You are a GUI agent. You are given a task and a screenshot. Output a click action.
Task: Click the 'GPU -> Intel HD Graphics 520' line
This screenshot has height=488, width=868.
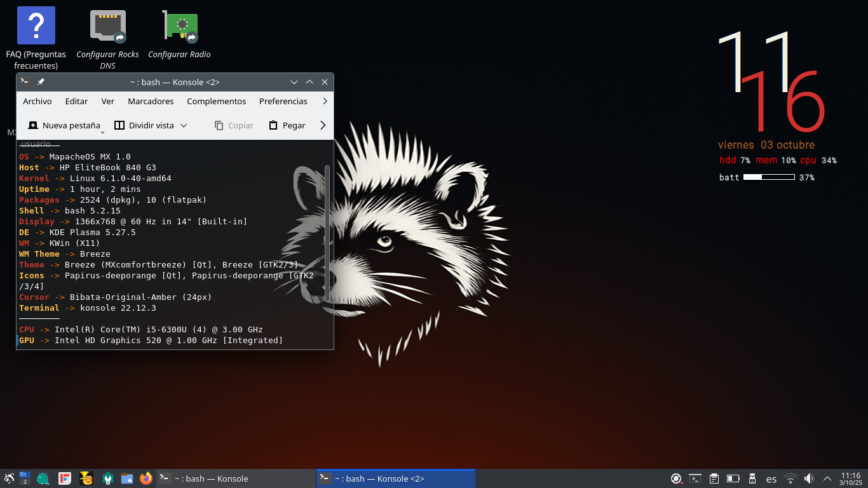151,341
